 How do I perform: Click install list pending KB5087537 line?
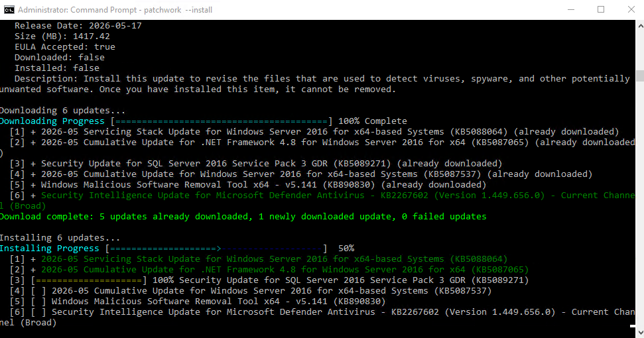click(251, 291)
